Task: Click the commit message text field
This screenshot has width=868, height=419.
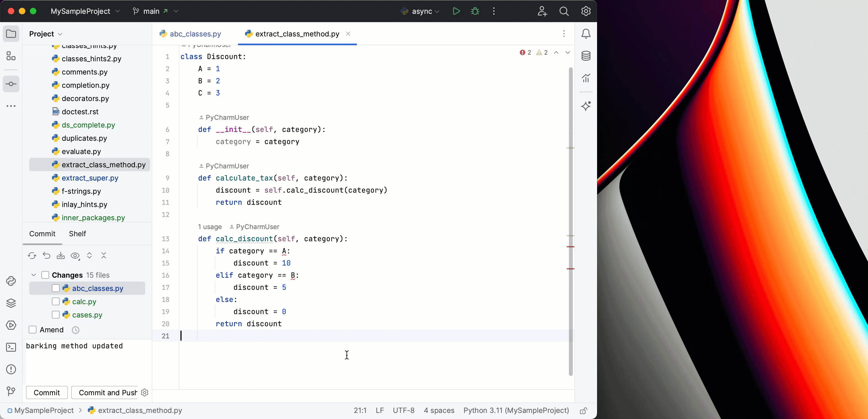Action: pos(88,361)
